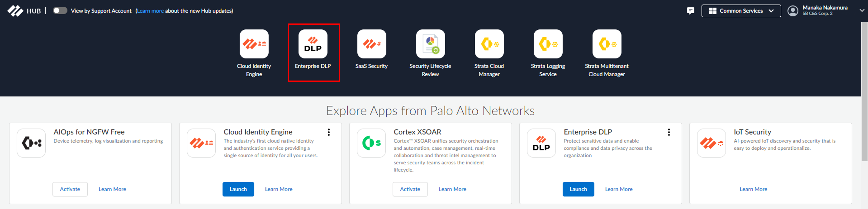Open Learn More for AIOps for NGFW

tap(112, 189)
